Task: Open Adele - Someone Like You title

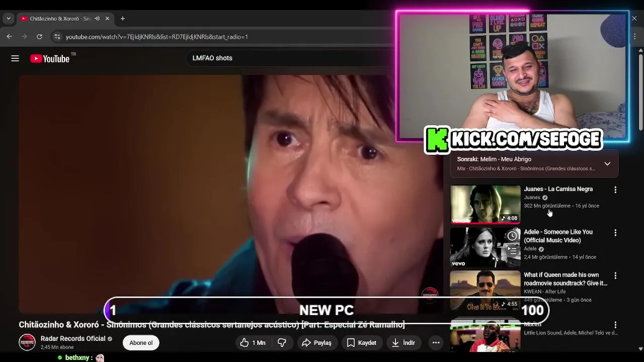Action: (x=558, y=236)
